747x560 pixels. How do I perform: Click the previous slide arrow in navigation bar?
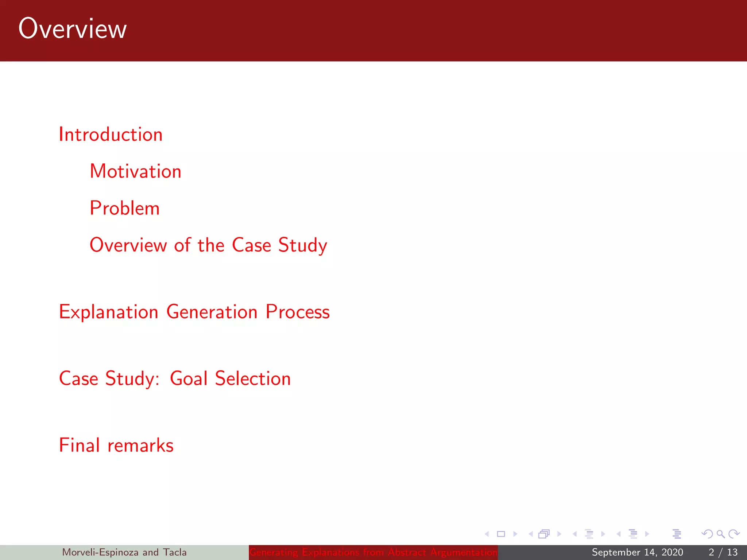pos(487,534)
